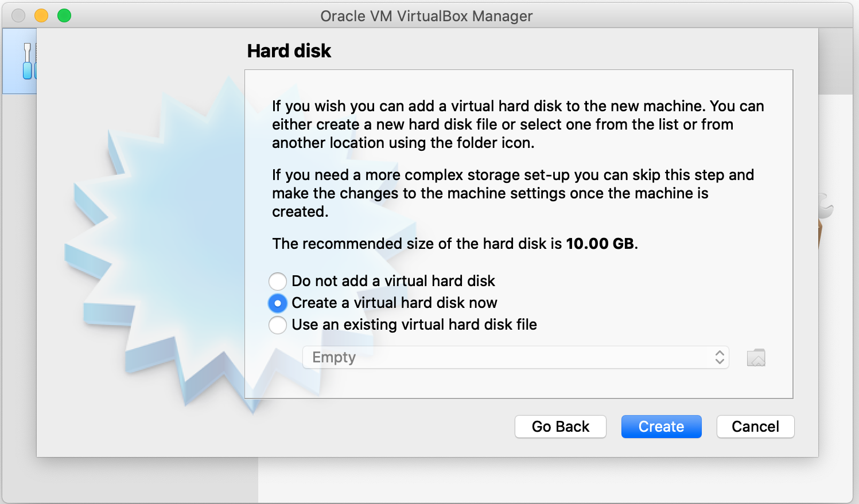Click the up-down chevron on disk selector
This screenshot has height=504, width=859.
(x=720, y=357)
